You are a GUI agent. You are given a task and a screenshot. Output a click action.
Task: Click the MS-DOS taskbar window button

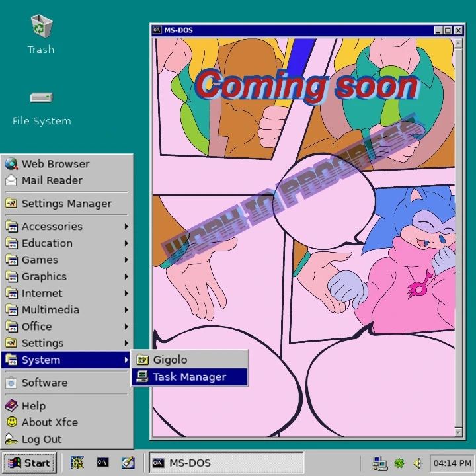coord(226,463)
